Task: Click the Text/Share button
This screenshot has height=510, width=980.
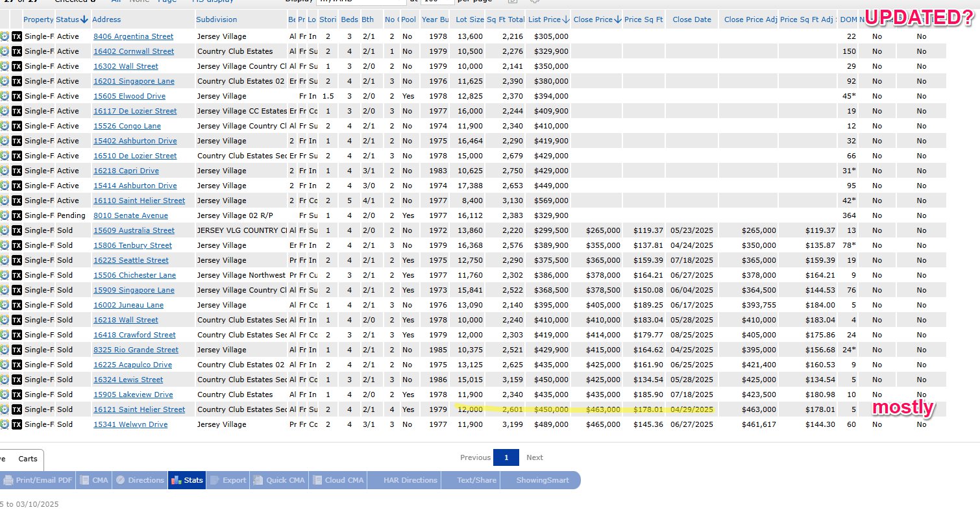Action: [x=476, y=480]
